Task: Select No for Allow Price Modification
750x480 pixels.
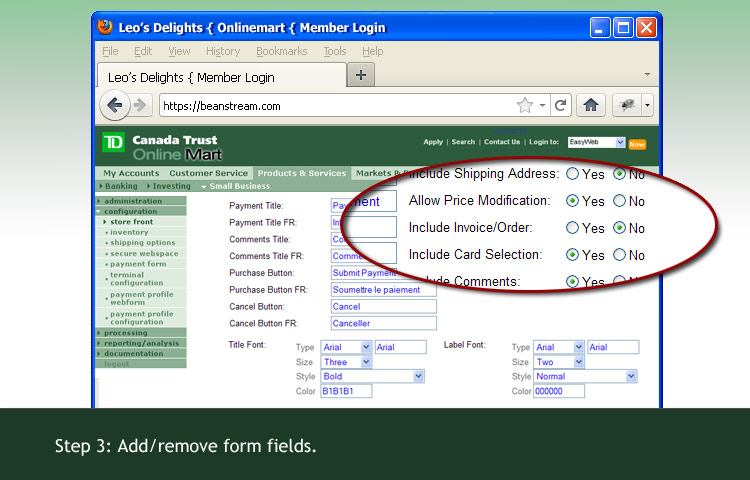Action: tap(619, 201)
